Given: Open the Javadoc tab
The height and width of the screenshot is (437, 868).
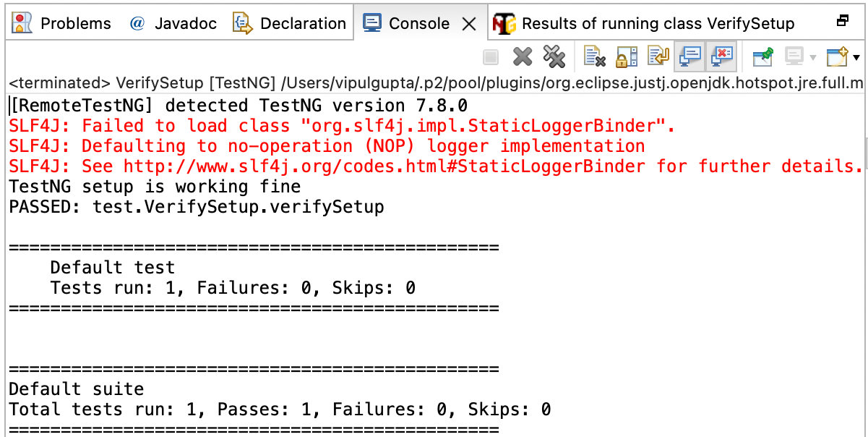Looking at the screenshot, I should (173, 23).
